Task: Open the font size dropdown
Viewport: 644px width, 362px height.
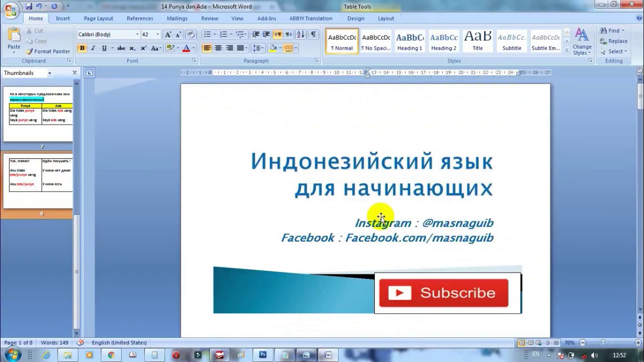Action: 157,35
